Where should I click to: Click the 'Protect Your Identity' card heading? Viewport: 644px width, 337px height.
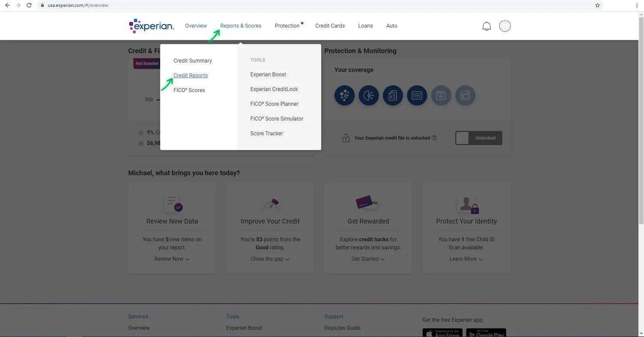[x=467, y=221]
